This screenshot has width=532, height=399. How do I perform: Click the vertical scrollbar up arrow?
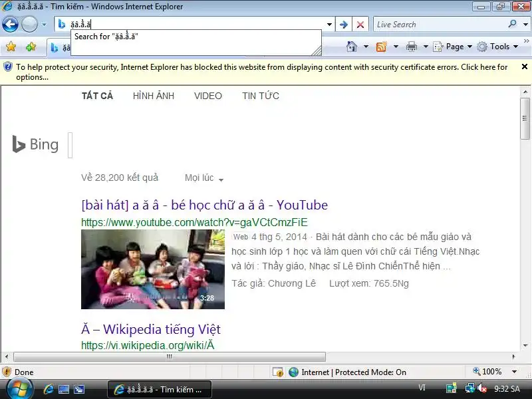point(525,92)
